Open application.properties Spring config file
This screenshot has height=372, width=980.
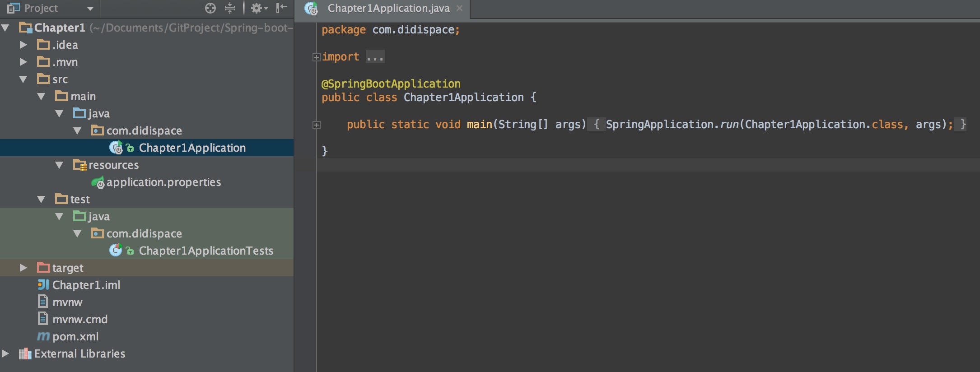(x=163, y=182)
